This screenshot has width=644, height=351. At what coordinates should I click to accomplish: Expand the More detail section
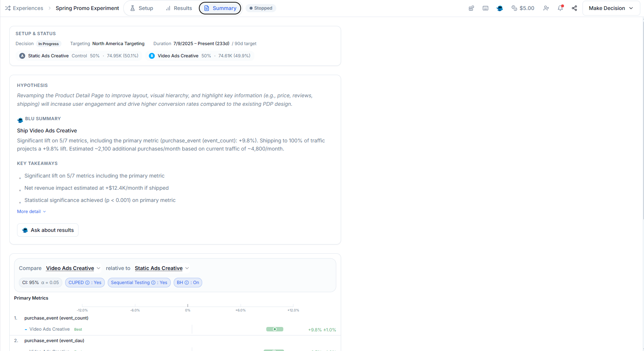pos(31,211)
